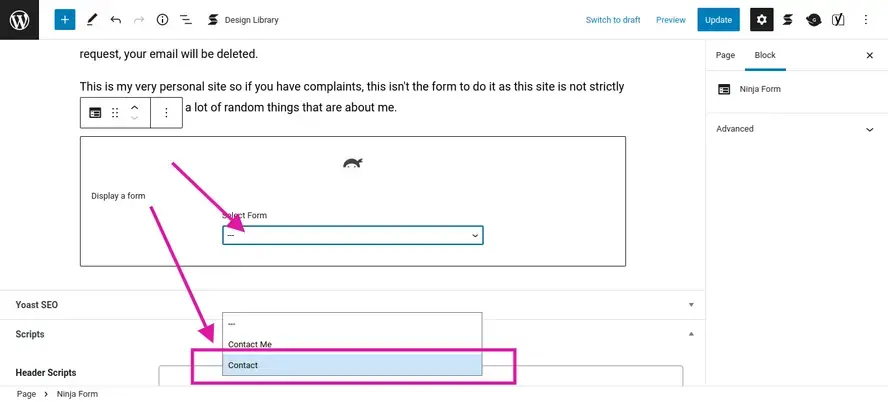Toggle the Settings gear sidebar
Viewport: 888px width, 402px height.
[762, 19]
